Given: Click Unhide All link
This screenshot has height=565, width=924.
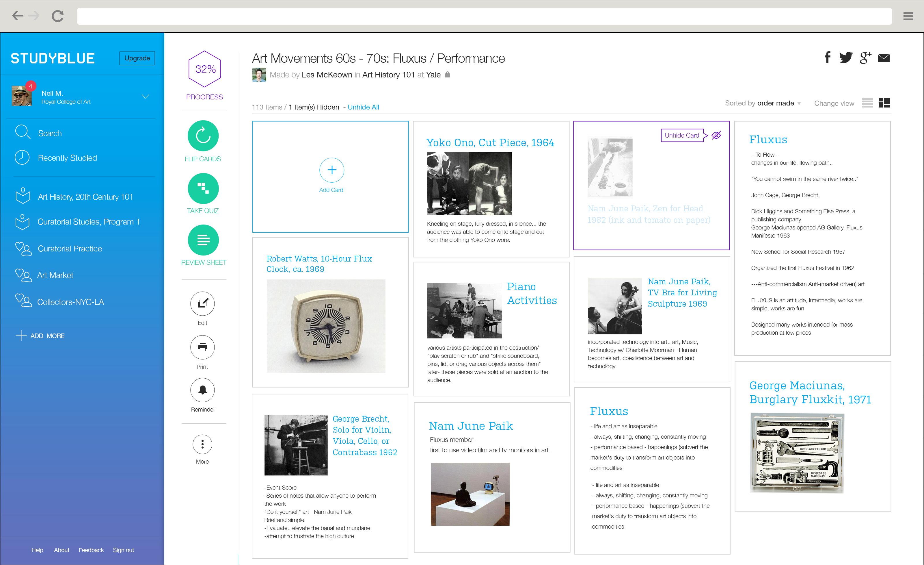Looking at the screenshot, I should pos(363,107).
